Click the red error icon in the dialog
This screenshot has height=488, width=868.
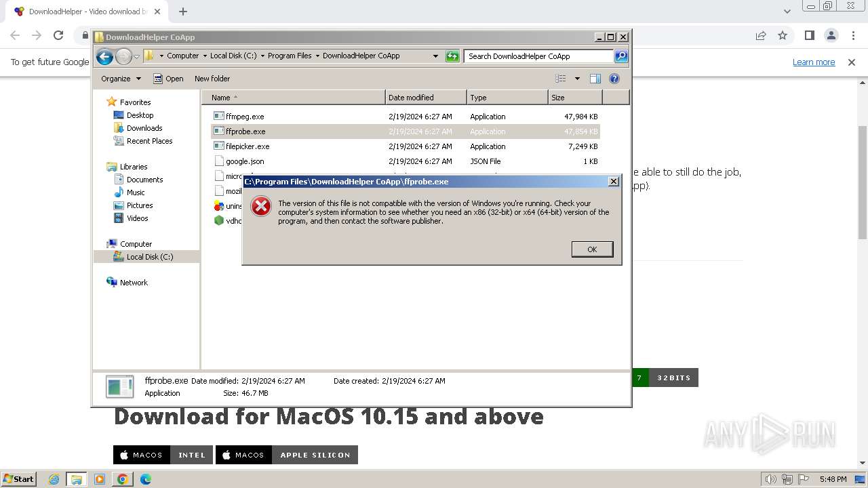(x=261, y=206)
